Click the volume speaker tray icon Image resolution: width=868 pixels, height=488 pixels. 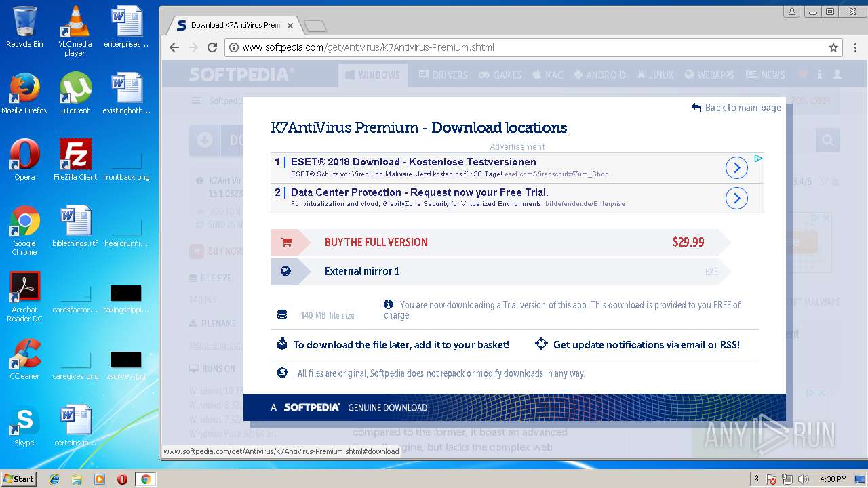coord(804,479)
